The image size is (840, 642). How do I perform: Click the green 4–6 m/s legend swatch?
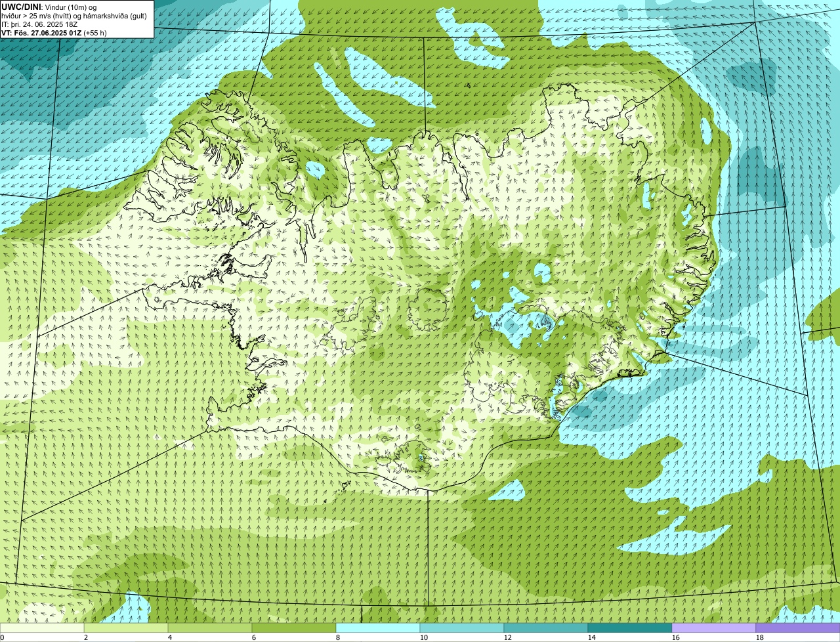pos(210,628)
